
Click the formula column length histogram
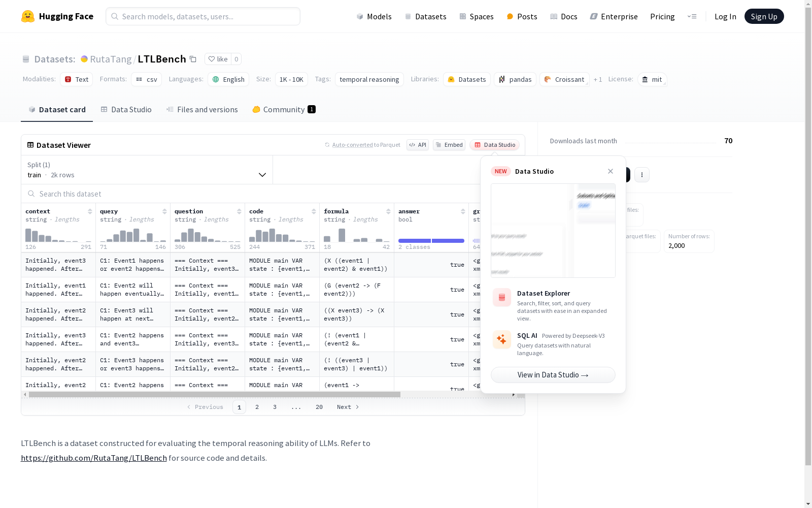pos(357,235)
